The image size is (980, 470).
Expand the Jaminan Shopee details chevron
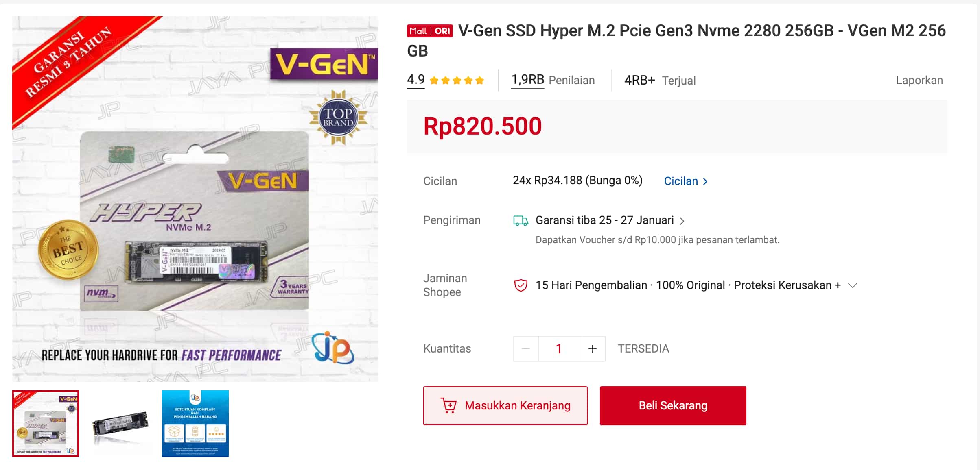point(852,285)
